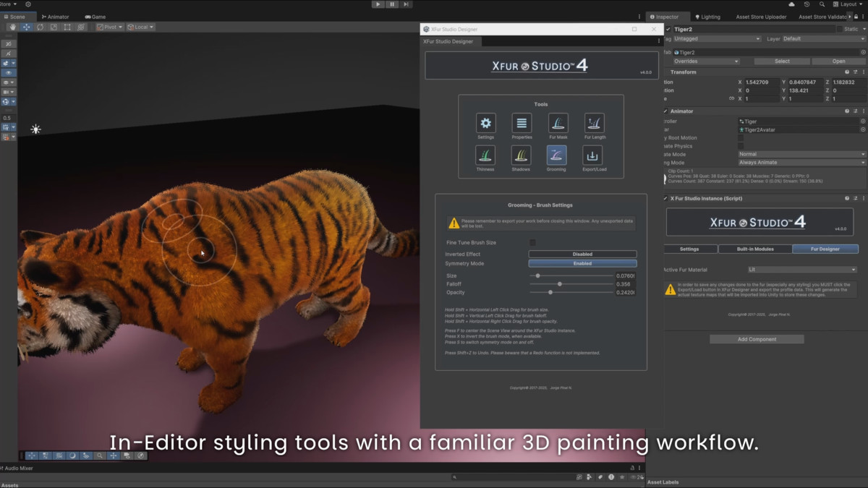The height and width of the screenshot is (488, 868).
Task: Open the Tag Untagged dropdown
Action: click(x=717, y=39)
